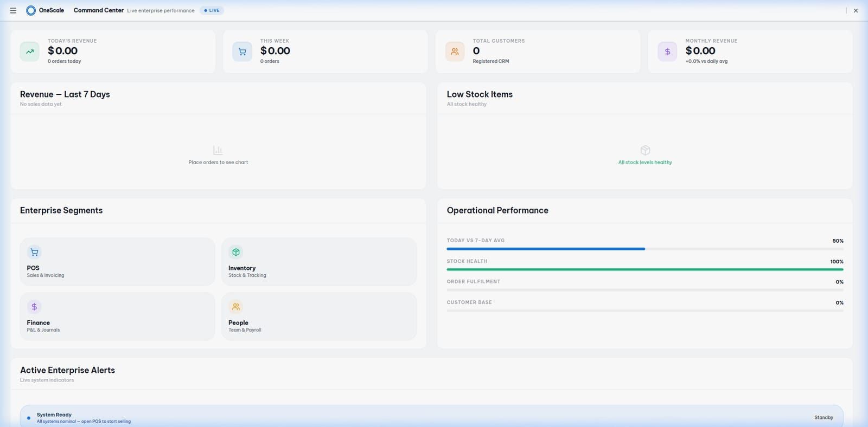Click Today's Revenue trend arrow icon
868x427 pixels.
pyautogui.click(x=30, y=51)
